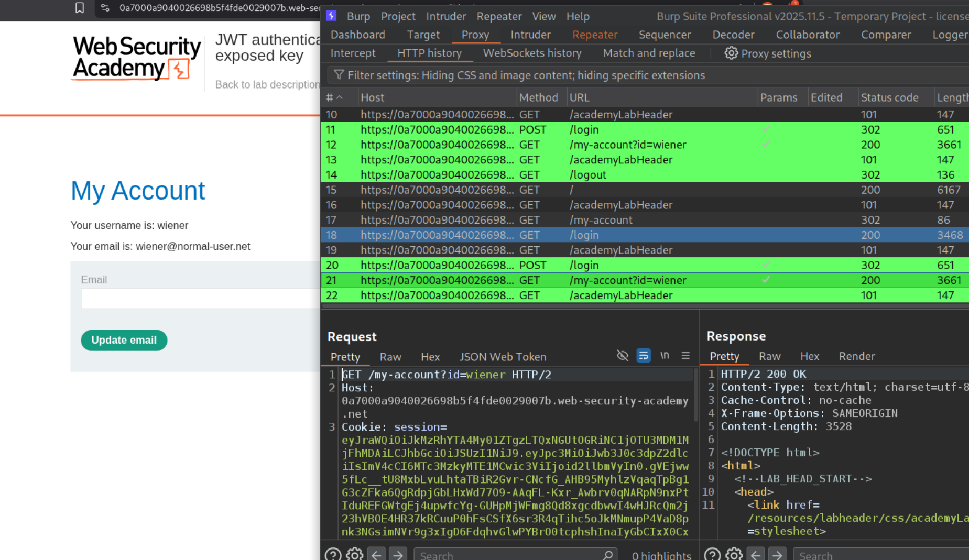Open request inspector hamburger menu
This screenshot has width=969, height=560.
pyautogui.click(x=685, y=356)
